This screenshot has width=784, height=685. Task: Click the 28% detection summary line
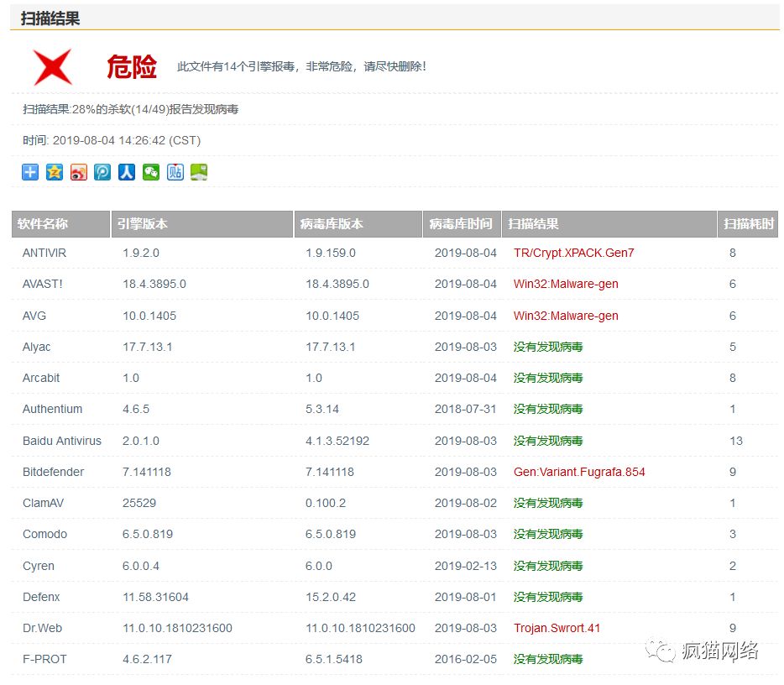coord(130,109)
